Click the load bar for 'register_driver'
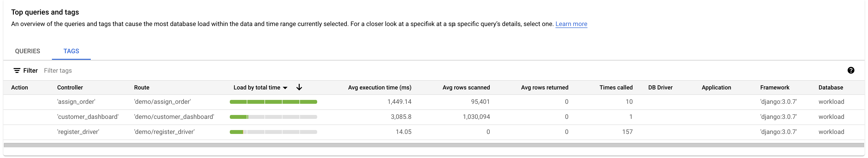The image size is (868, 158). (x=273, y=132)
